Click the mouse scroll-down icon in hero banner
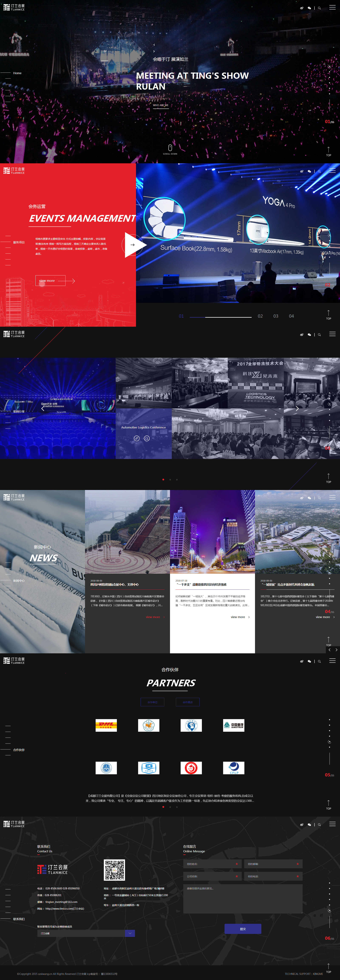The height and width of the screenshot is (980, 340). click(170, 148)
